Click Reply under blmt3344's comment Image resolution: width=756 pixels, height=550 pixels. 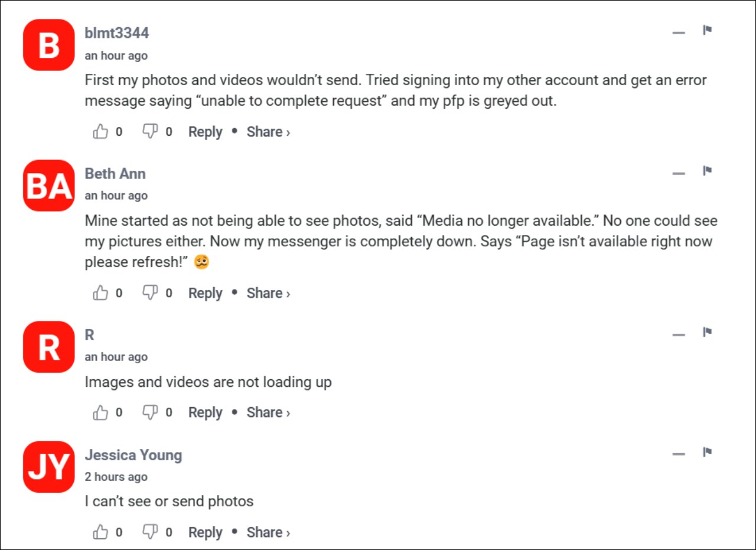tap(204, 132)
